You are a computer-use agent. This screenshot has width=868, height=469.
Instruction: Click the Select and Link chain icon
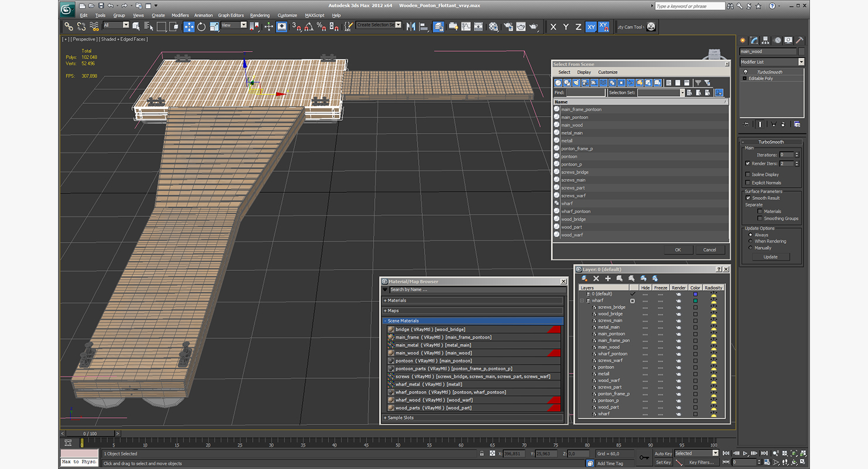pos(69,26)
